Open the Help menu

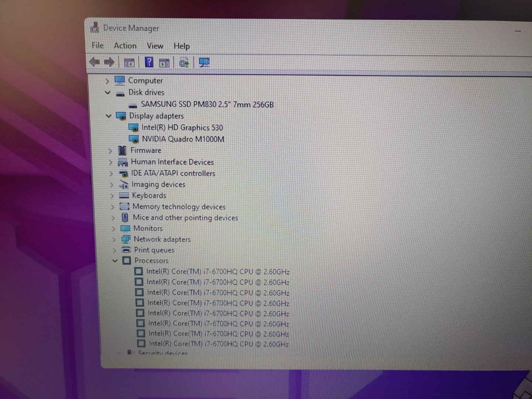[181, 46]
